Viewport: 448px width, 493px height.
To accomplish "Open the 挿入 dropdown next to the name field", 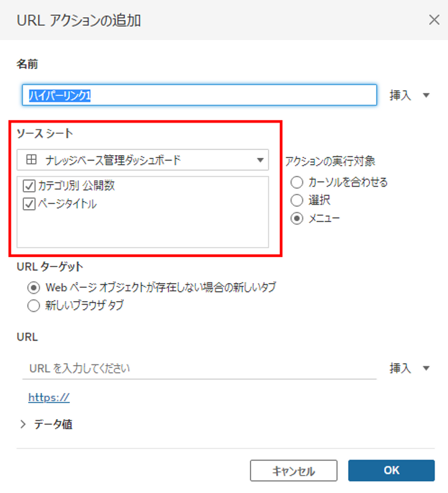I will (x=409, y=95).
